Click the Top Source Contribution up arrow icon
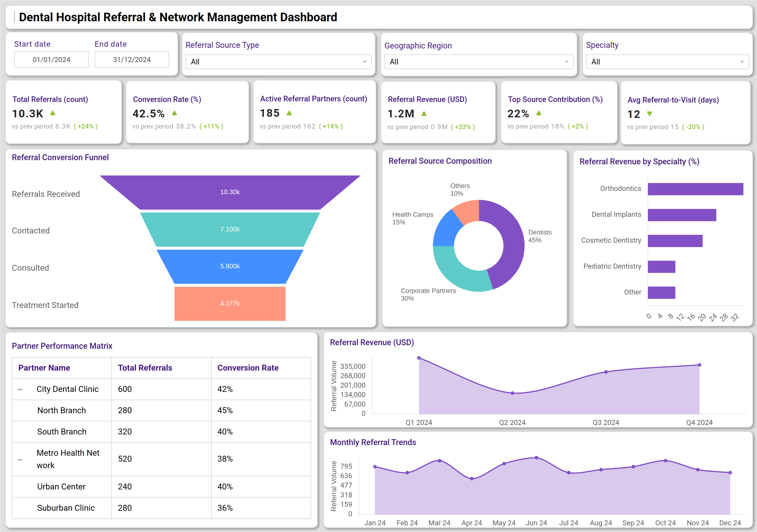This screenshot has width=757, height=532. (539, 113)
